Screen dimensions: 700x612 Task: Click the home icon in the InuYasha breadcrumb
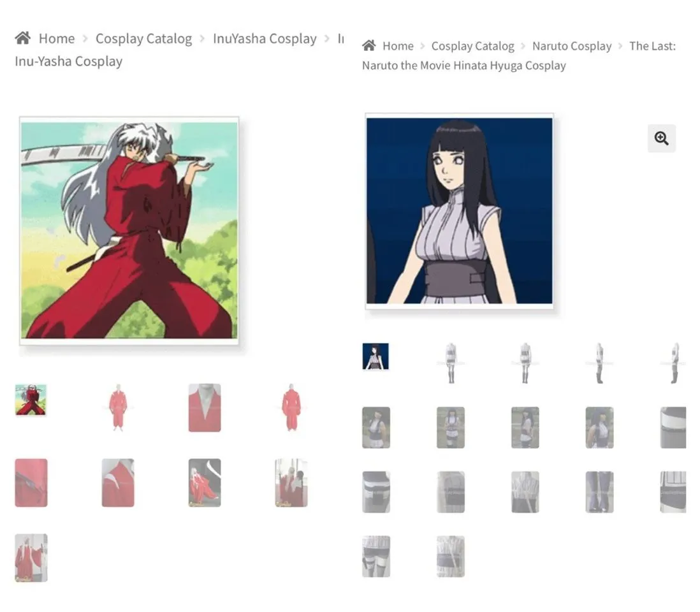pyautogui.click(x=23, y=38)
